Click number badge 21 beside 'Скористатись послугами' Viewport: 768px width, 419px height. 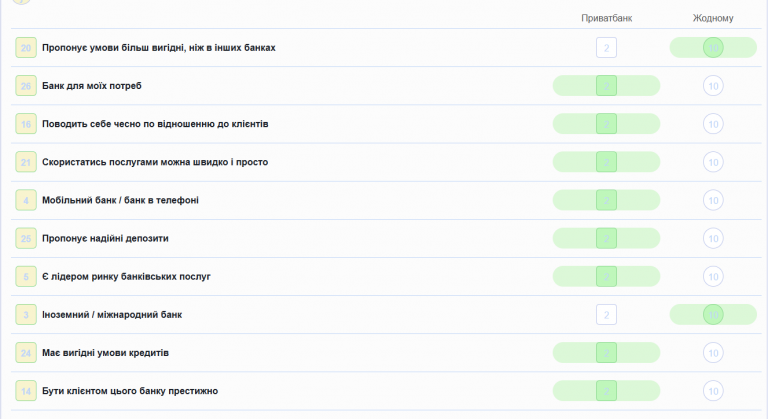[x=26, y=162]
